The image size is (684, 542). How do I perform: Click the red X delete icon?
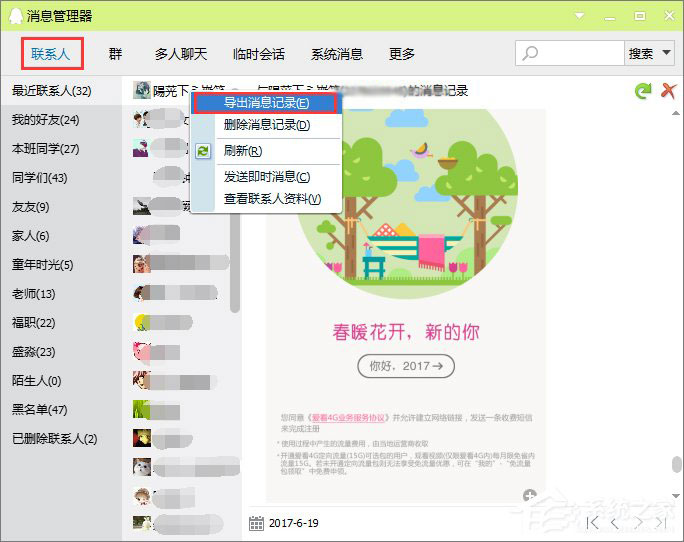(x=668, y=91)
